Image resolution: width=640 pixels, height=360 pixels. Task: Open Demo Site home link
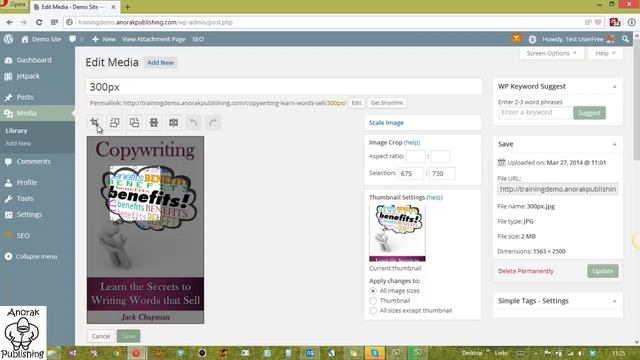click(x=41, y=39)
